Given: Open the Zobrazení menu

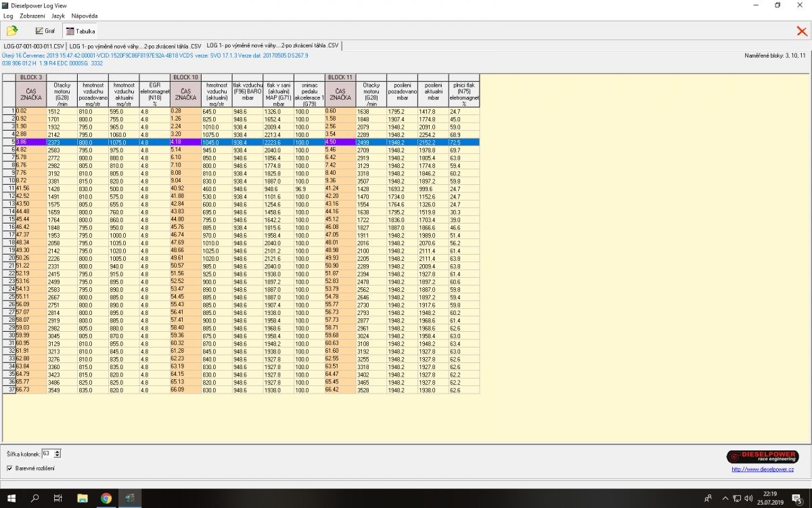Looking at the screenshot, I should [33, 16].
